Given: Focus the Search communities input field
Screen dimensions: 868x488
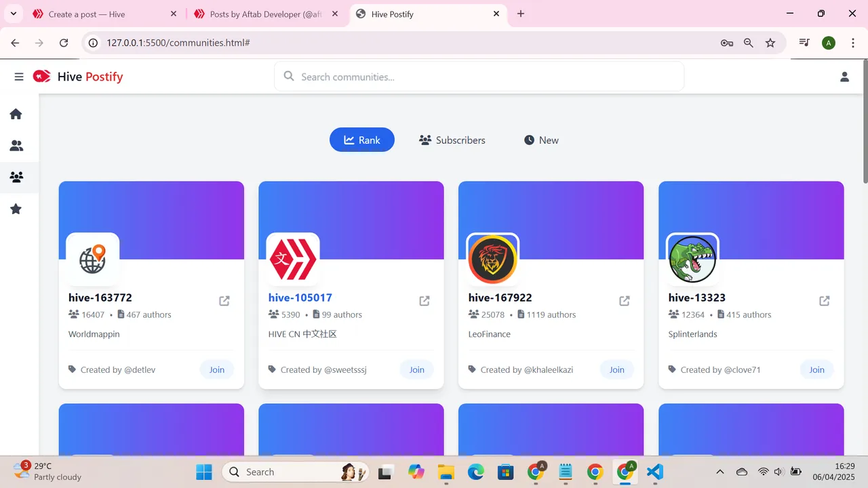Looking at the screenshot, I should click(x=479, y=77).
